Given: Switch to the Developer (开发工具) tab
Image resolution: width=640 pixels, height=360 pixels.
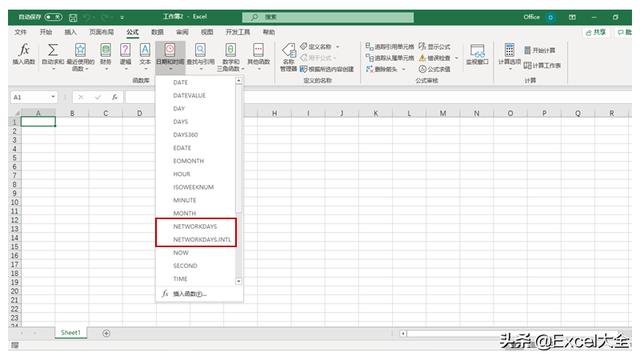Looking at the screenshot, I should (238, 32).
